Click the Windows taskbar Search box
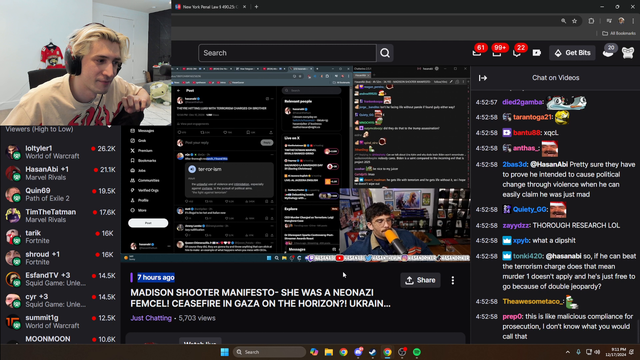 tap(269, 352)
